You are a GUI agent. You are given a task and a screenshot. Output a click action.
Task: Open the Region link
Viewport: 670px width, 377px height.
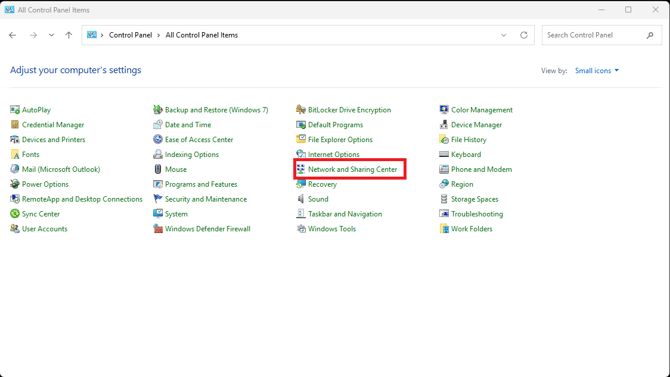tap(462, 184)
